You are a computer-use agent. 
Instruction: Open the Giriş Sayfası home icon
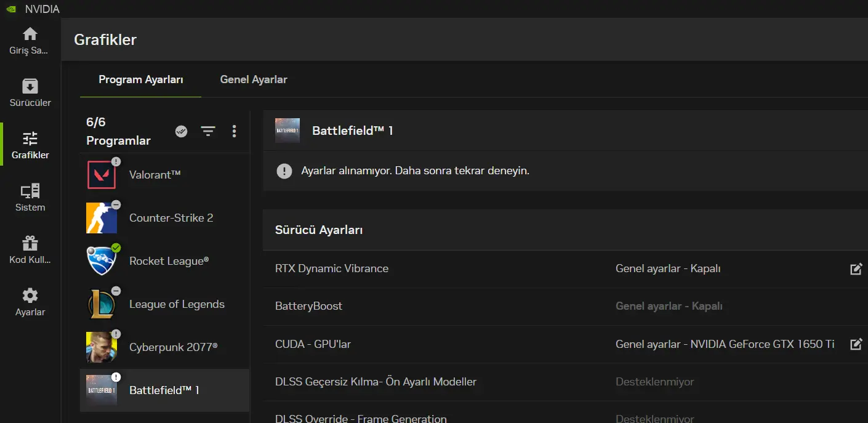click(30, 34)
